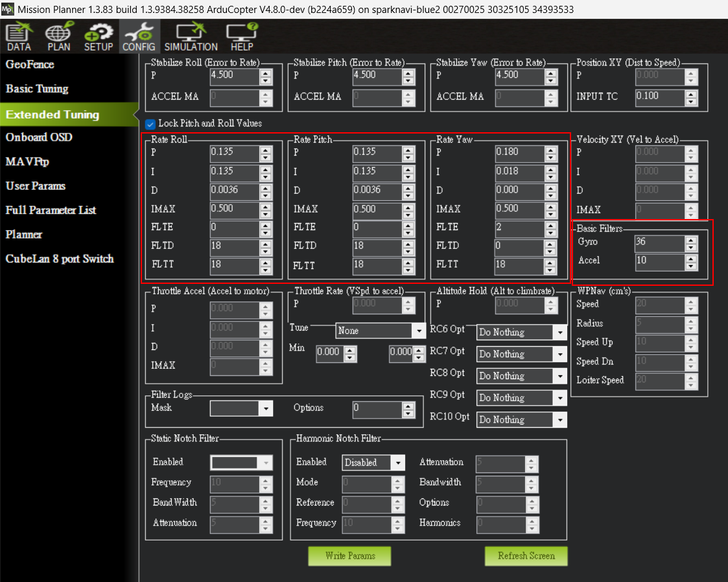
Task: Increase Stabilize Pitch P value
Action: (408, 73)
